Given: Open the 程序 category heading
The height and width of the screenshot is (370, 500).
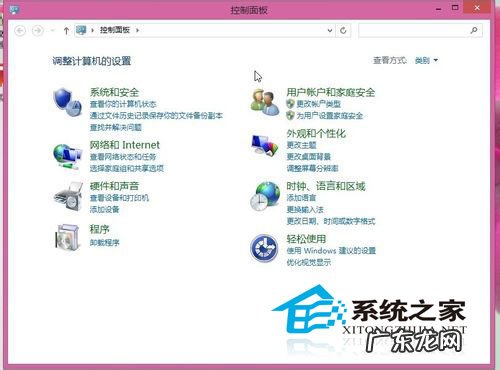Looking at the screenshot, I should point(100,229).
